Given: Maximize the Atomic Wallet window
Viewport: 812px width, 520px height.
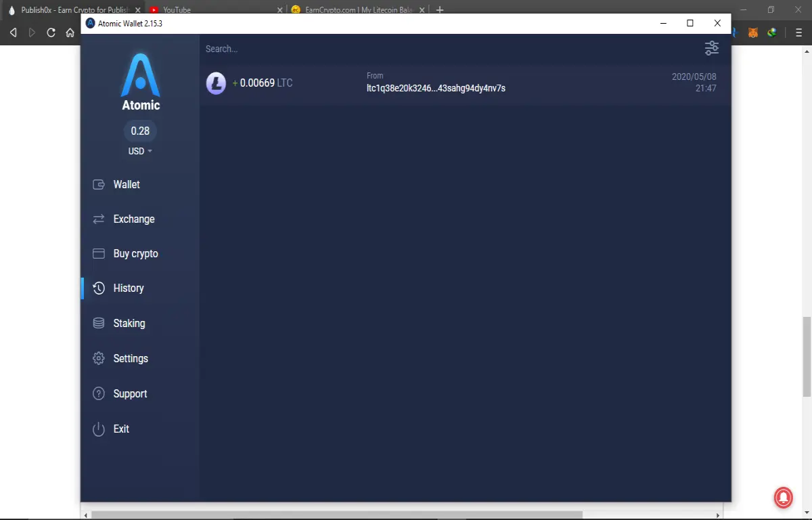Looking at the screenshot, I should (x=690, y=23).
